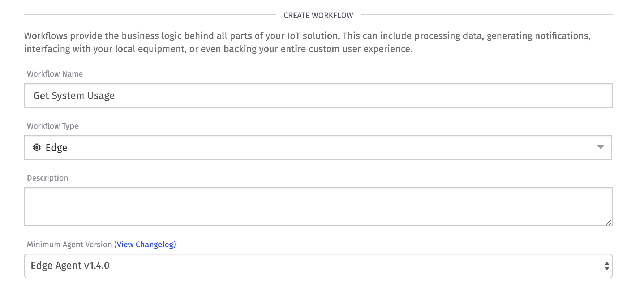Image resolution: width=644 pixels, height=305 pixels.
Task: Click the Description textarea resize handle
Action: coord(609,222)
